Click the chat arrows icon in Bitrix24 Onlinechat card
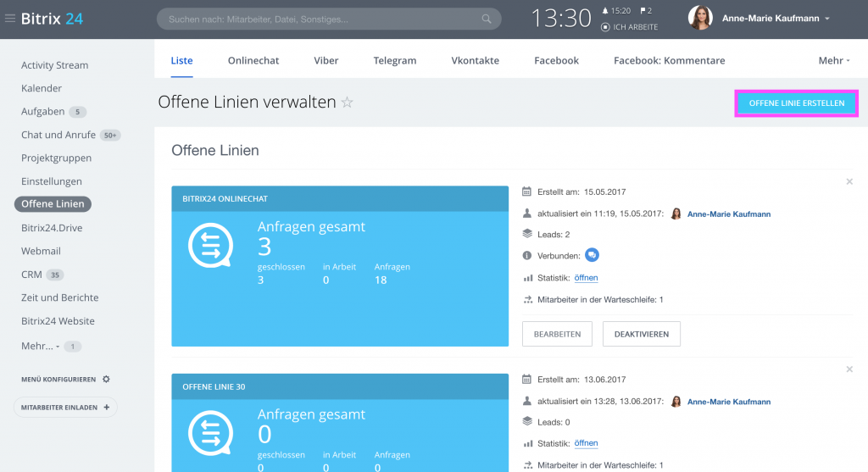This screenshot has height=472, width=868. pyautogui.click(x=210, y=245)
